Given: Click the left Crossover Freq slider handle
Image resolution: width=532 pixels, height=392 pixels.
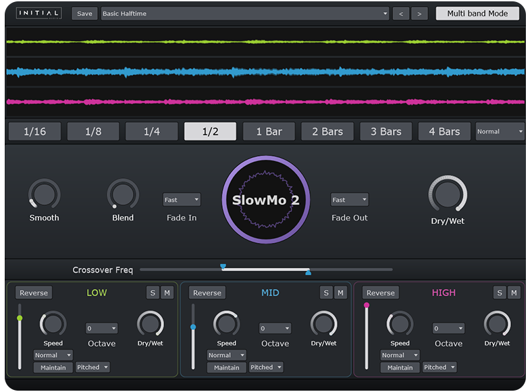Looking at the screenshot, I should (x=223, y=267).
